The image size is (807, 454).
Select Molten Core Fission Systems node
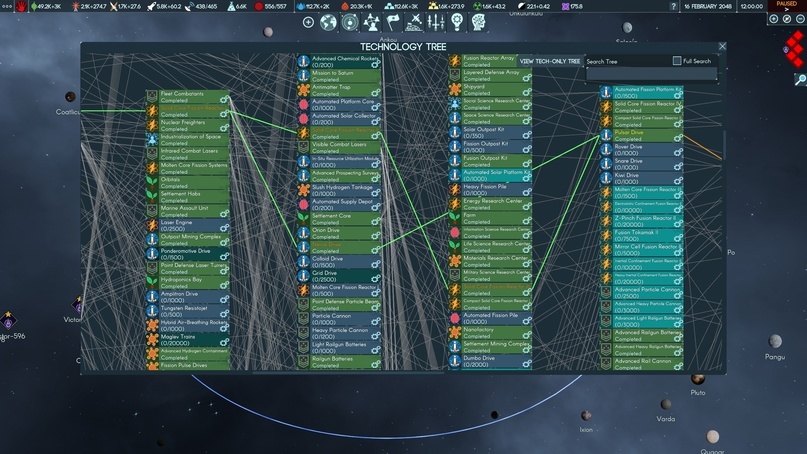click(188, 168)
